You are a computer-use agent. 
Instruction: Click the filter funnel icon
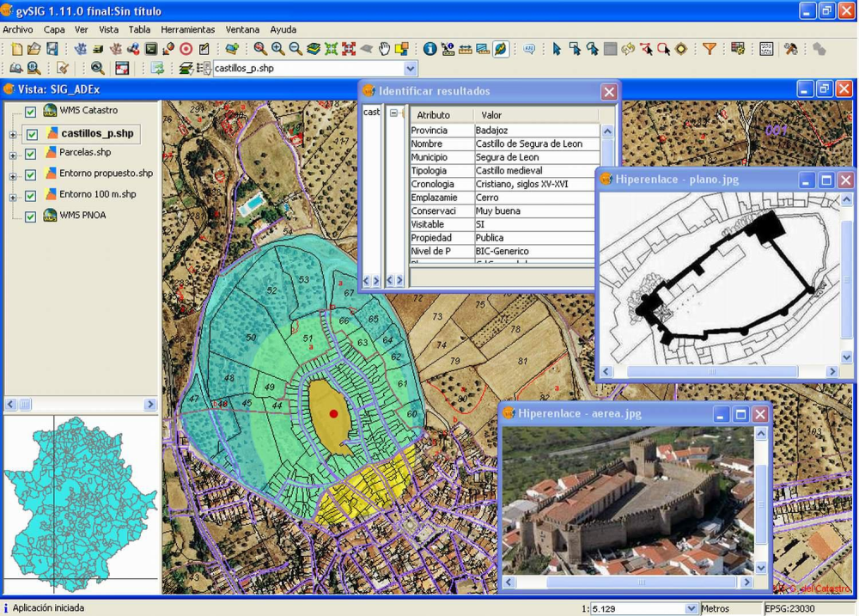709,49
